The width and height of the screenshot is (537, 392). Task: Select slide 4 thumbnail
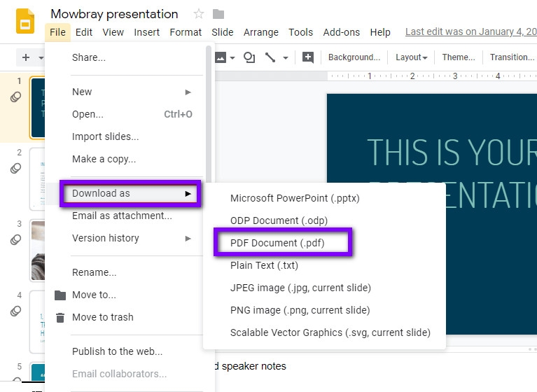(x=37, y=321)
